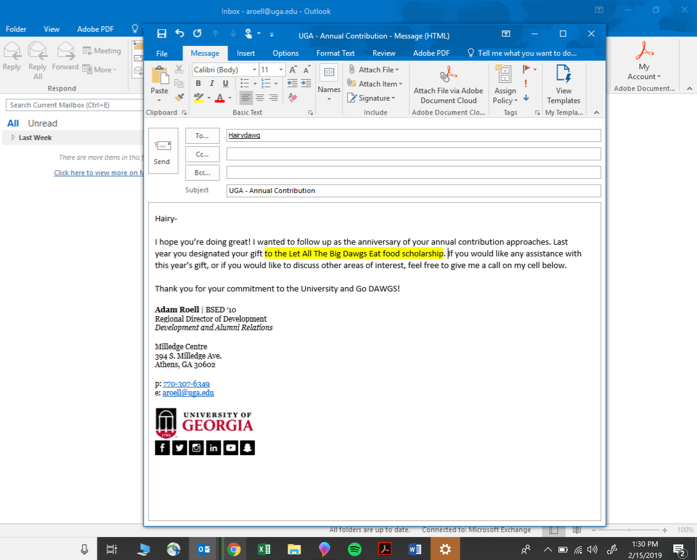Viewport: 697px width, 560px height.
Task: Open Chrome from the taskbar
Action: 234,549
